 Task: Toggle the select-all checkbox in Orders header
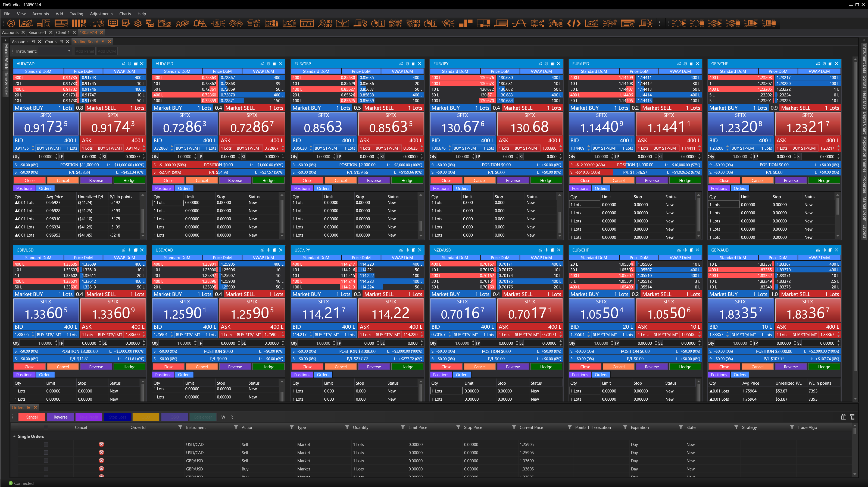pos(46,428)
